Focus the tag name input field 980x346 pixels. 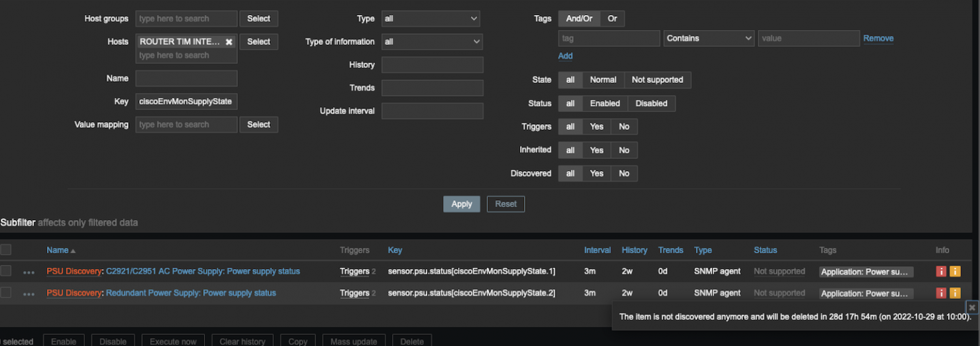pos(609,38)
